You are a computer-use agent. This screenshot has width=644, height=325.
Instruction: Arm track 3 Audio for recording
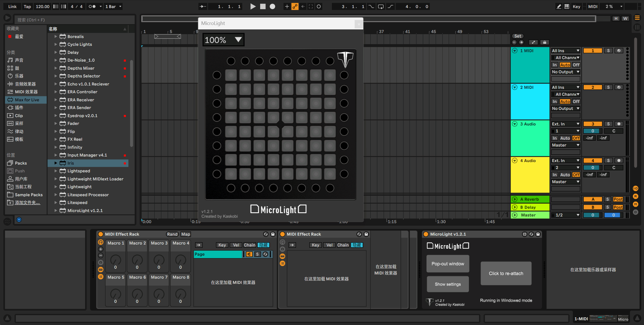point(619,124)
